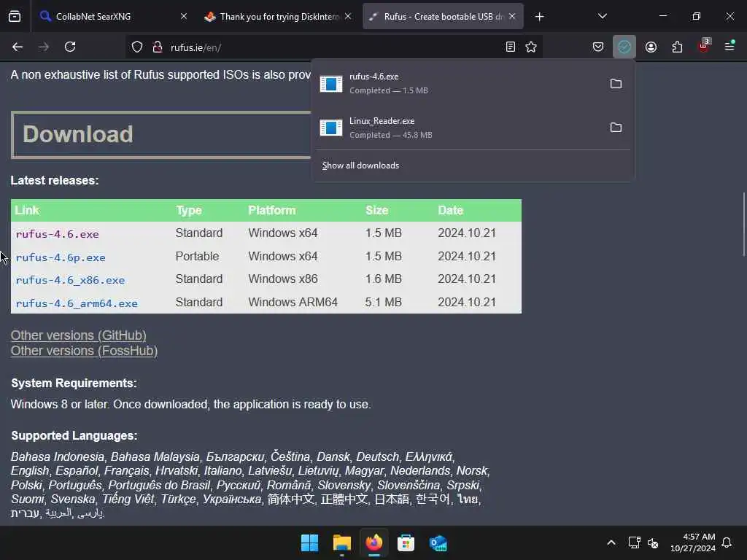The width and height of the screenshot is (747, 560).
Task: Open File Explorer from taskbar
Action: coord(342,542)
